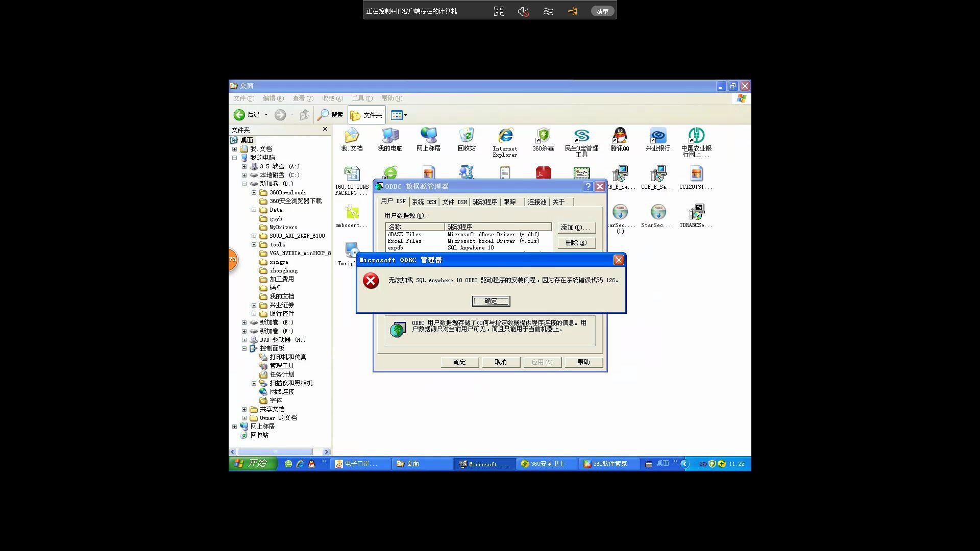The height and width of the screenshot is (551, 980).
Task: Click the Search (搜索) toolbar button
Action: [x=330, y=115]
